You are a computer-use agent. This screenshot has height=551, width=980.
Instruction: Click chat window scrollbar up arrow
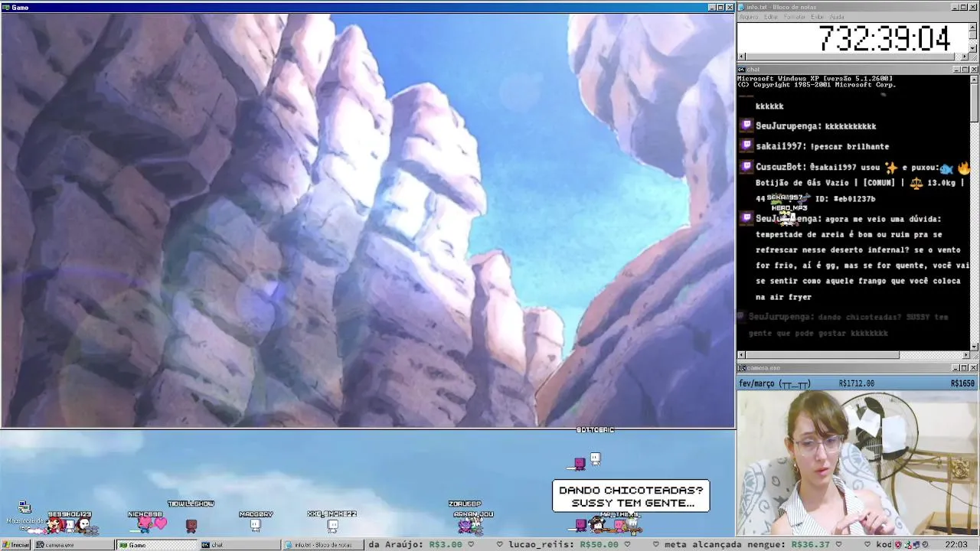(974, 79)
